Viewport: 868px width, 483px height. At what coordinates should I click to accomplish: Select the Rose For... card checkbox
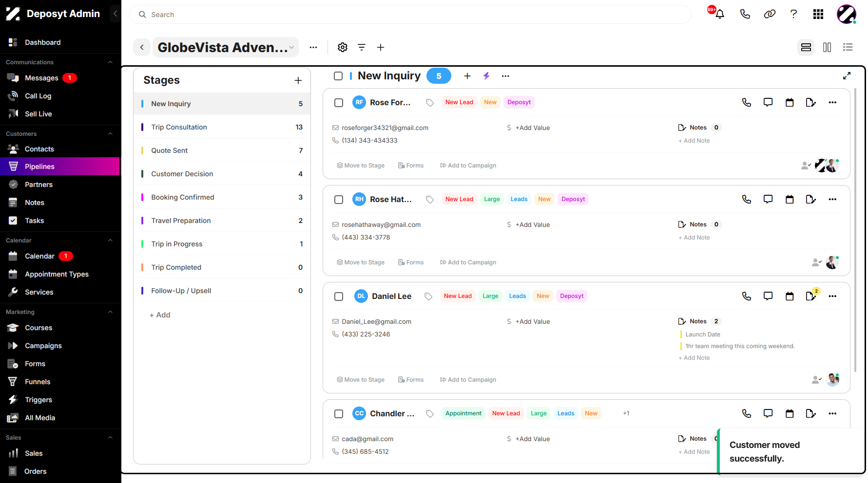point(339,103)
